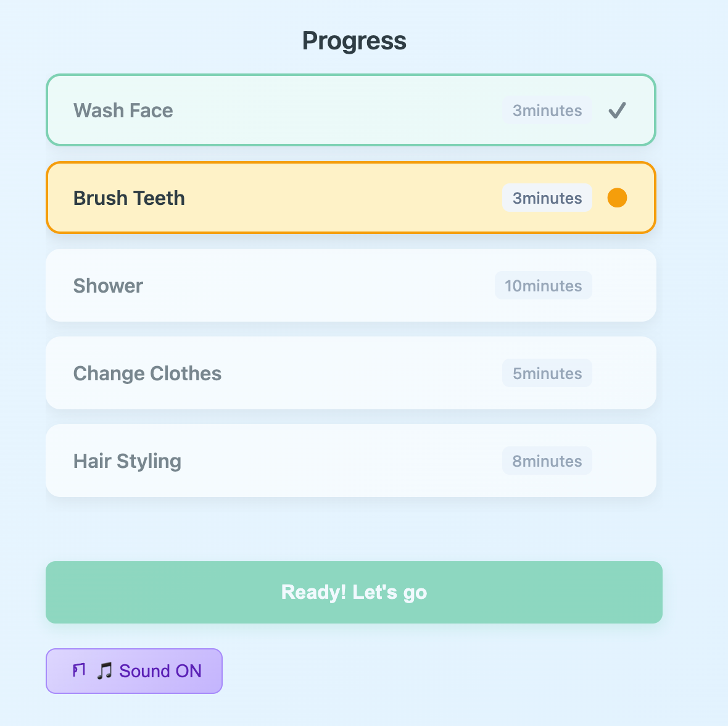The image size is (728, 726).
Task: Click the 10minutes badge on Shower
Action: [543, 286]
